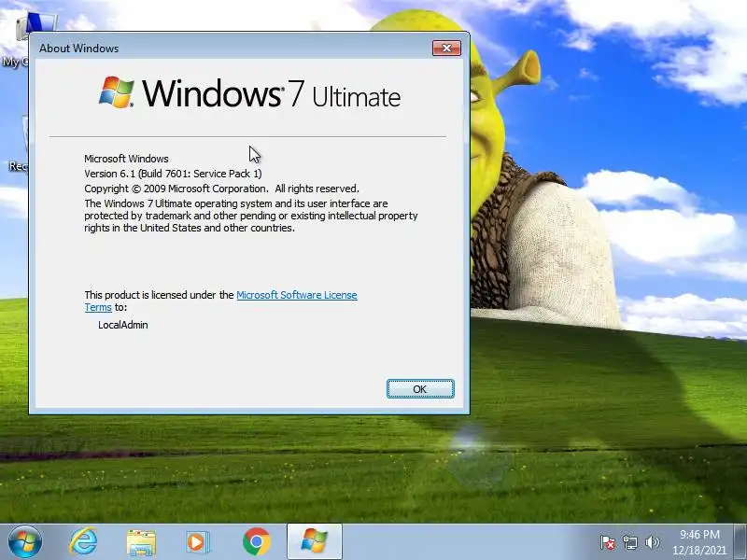Click the Windows flag logo in dialog

click(116, 91)
